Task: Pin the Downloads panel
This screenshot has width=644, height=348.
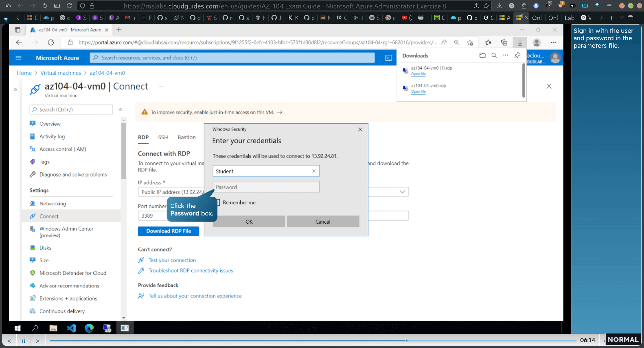Action: pos(517,55)
